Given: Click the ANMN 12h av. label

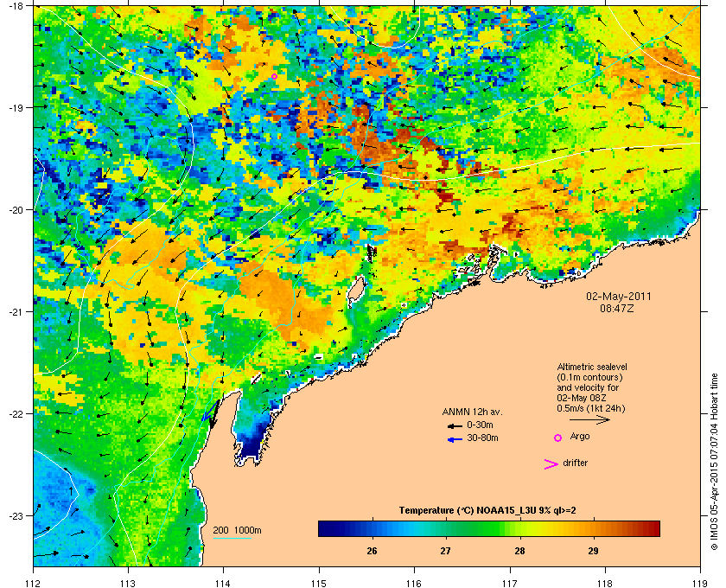Looking at the screenshot, I should click(x=472, y=412).
